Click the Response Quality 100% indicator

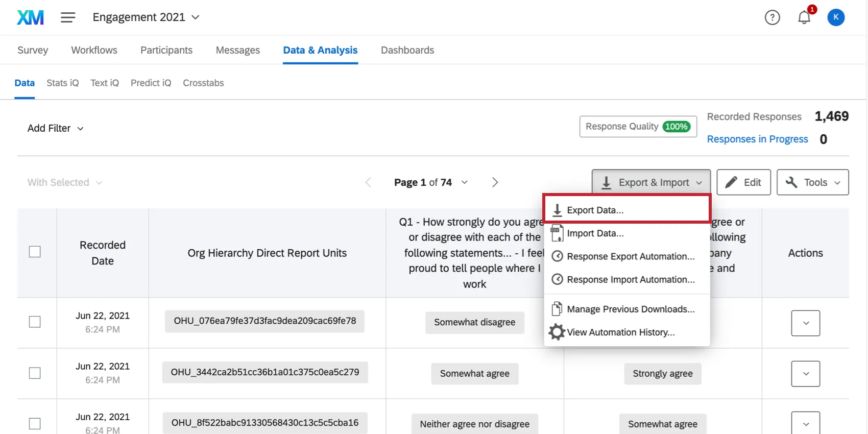[x=638, y=127]
